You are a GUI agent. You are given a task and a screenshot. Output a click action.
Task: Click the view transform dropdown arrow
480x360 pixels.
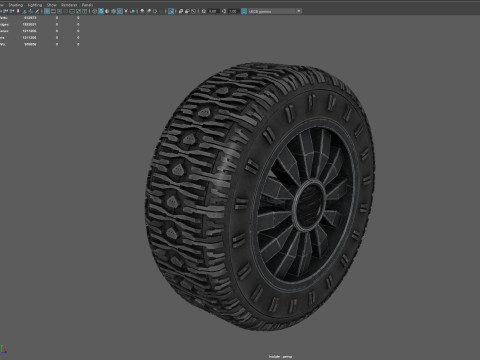299,11
